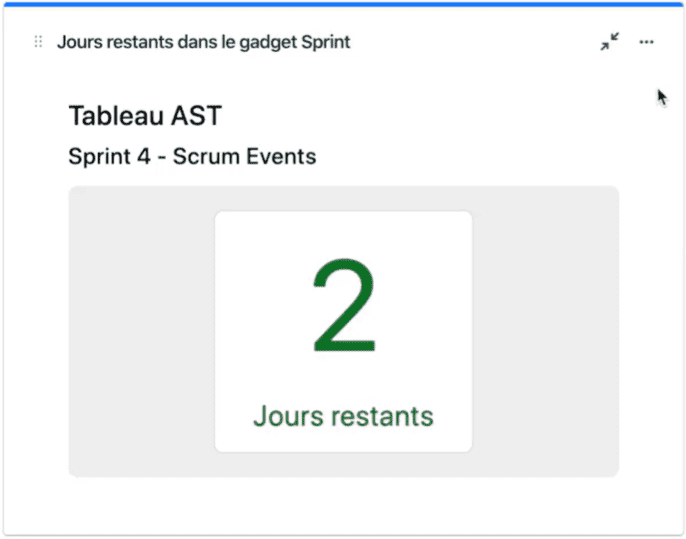Click the white days remaining card
The height and width of the screenshot is (539, 686).
(343, 332)
